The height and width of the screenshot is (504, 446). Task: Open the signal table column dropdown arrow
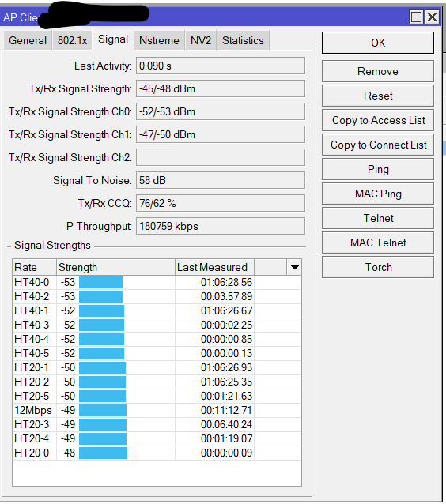294,267
